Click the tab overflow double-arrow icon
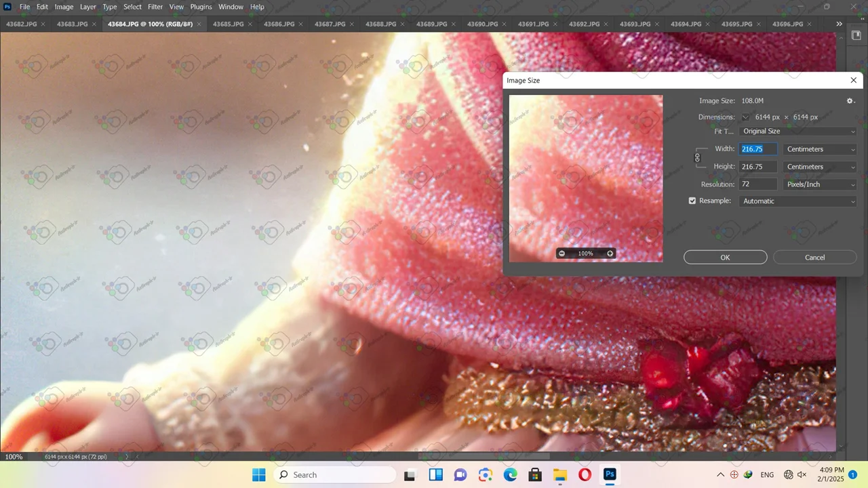868x488 pixels. [x=839, y=24]
